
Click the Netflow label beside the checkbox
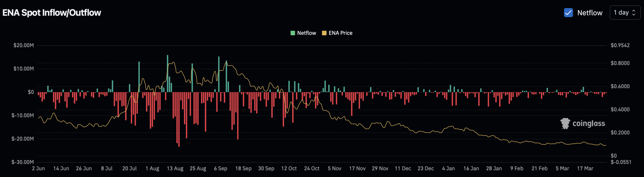[x=590, y=13]
